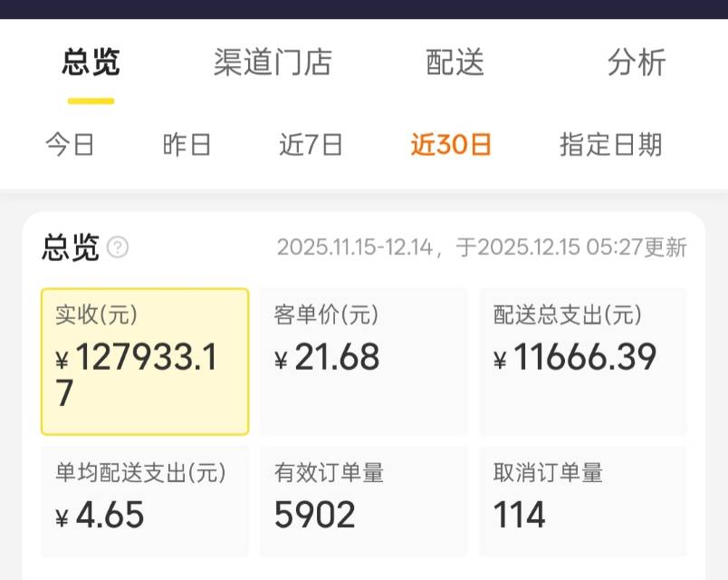This screenshot has width=728, height=580.
Task: Click the 2025.11.15-12.14 update time text
Action: 481,247
